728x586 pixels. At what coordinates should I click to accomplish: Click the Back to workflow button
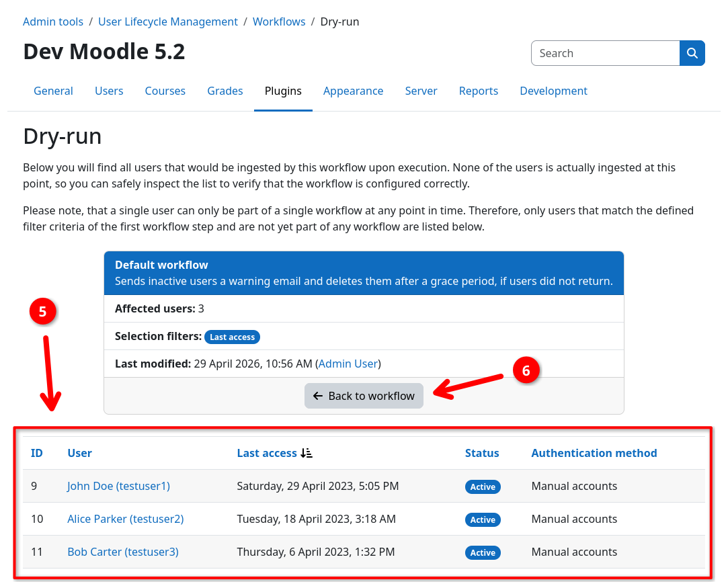click(364, 396)
